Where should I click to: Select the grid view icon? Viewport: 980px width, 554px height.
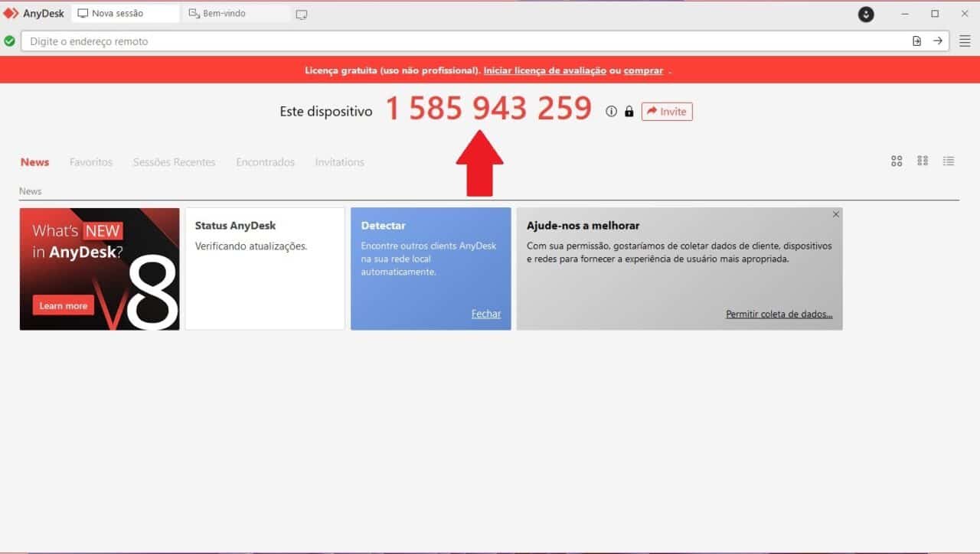[x=896, y=161]
